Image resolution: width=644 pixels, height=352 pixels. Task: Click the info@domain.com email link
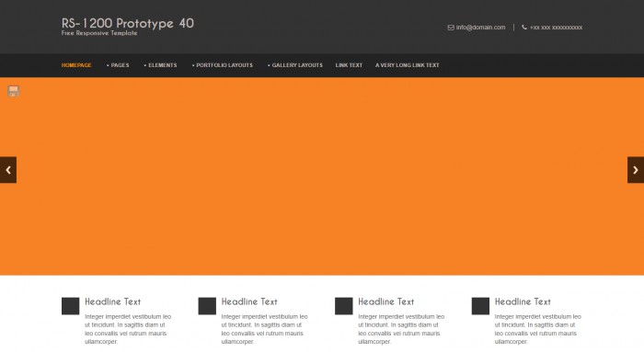[x=480, y=28]
